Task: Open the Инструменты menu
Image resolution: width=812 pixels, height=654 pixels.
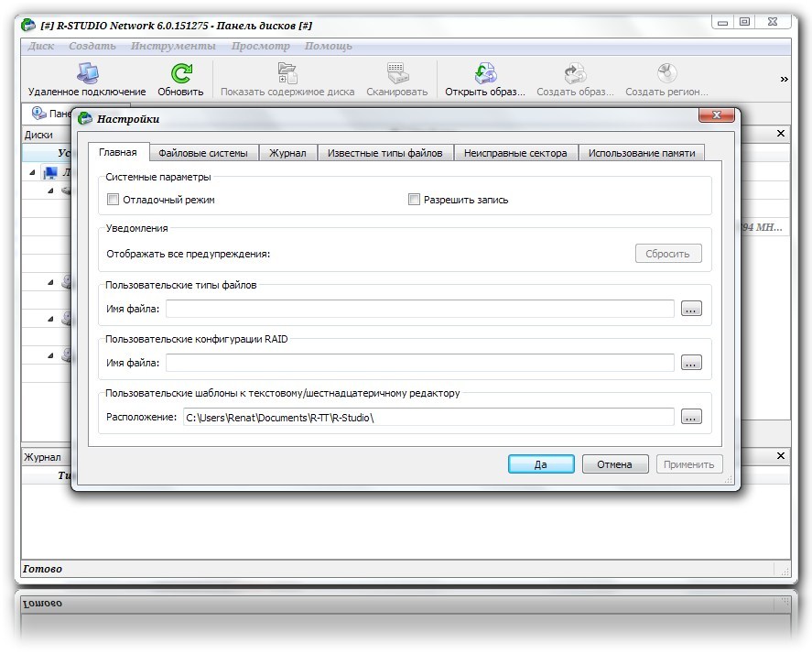Action: (173, 46)
